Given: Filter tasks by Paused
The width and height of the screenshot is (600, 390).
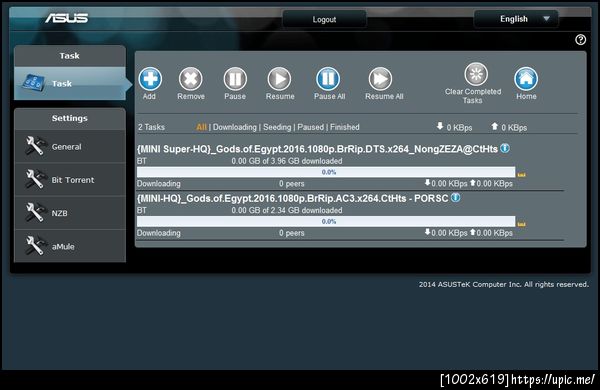Looking at the screenshot, I should point(310,127).
